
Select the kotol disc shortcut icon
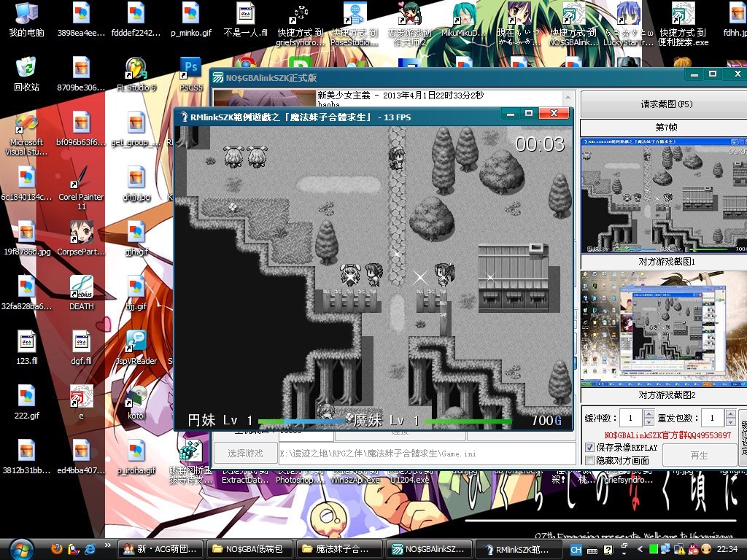click(136, 402)
